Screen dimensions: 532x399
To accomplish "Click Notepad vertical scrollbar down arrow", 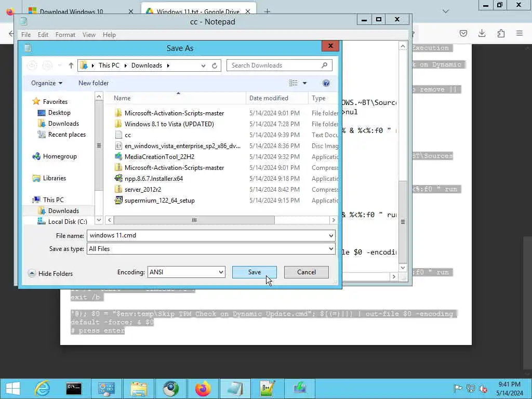I will 403,268.
